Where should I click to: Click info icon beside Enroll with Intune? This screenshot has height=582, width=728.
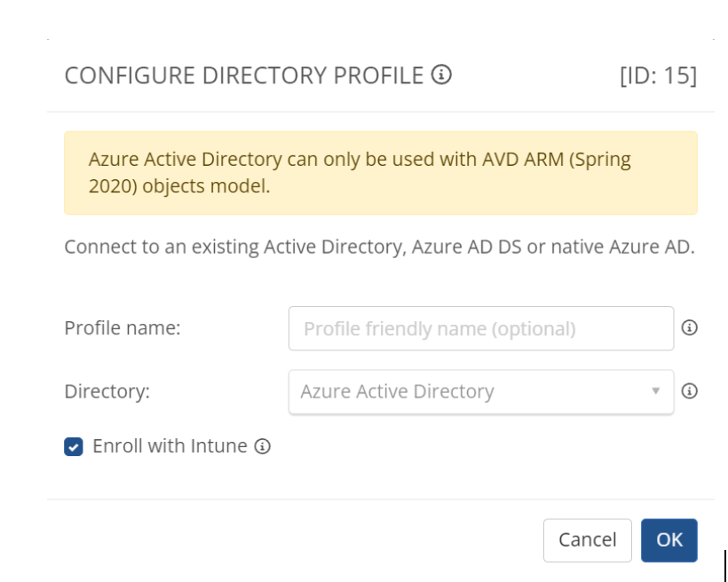(262, 446)
